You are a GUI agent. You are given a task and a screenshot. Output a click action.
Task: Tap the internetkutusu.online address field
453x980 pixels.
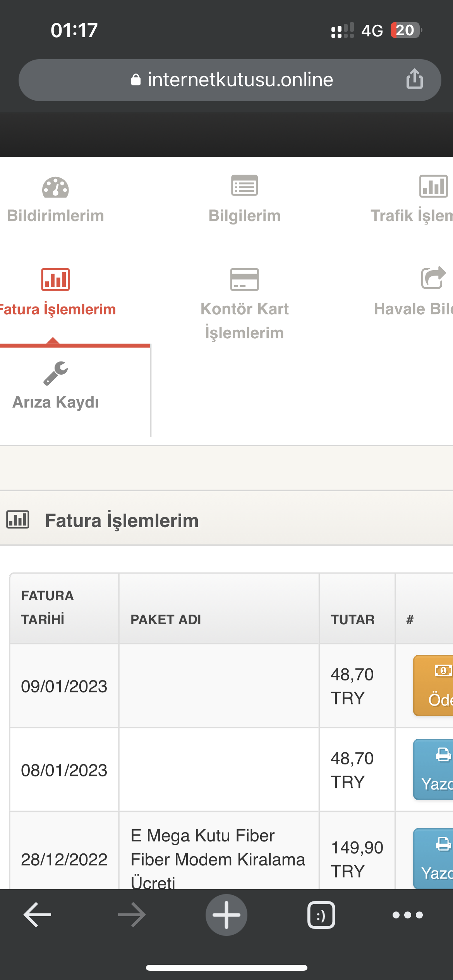[230, 80]
